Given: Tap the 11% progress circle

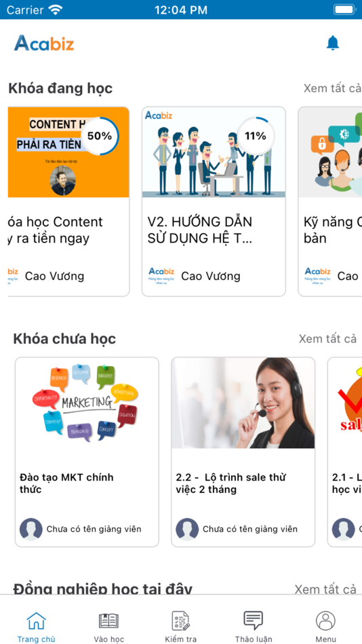Looking at the screenshot, I should pyautogui.click(x=255, y=136).
